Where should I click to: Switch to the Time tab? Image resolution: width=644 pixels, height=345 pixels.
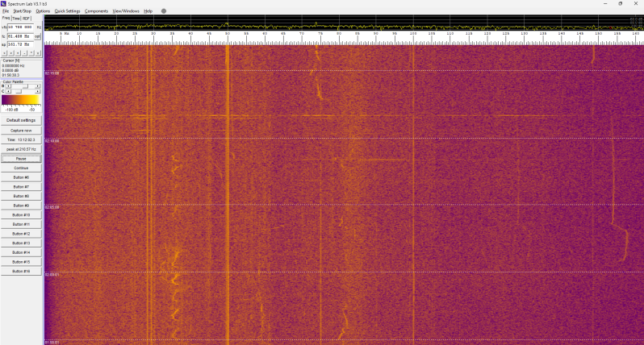click(x=16, y=19)
